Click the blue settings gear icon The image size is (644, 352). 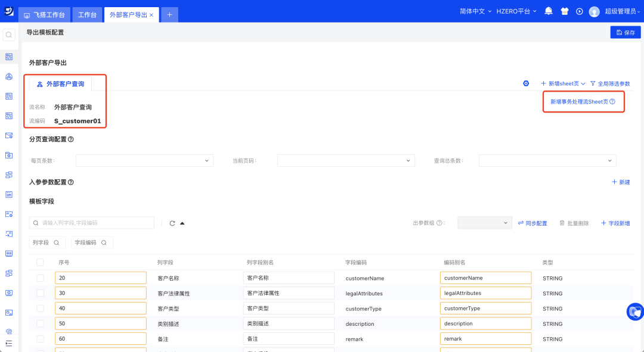[x=526, y=83]
